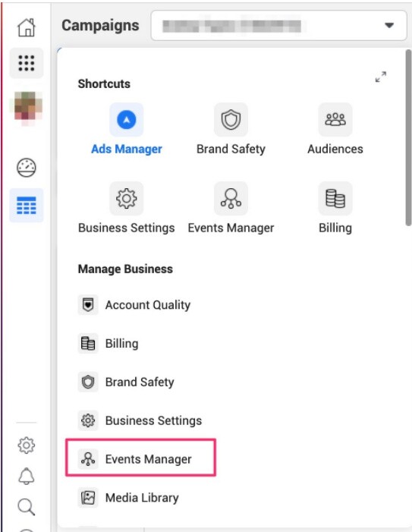The width and height of the screenshot is (412, 532).
Task: Open the Business Settings gear shortcut
Action: coord(127,199)
